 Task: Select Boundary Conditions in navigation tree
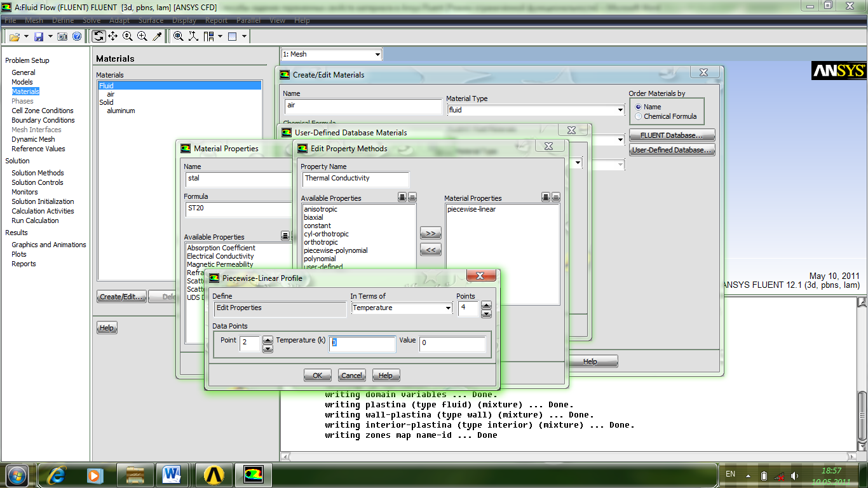(43, 120)
